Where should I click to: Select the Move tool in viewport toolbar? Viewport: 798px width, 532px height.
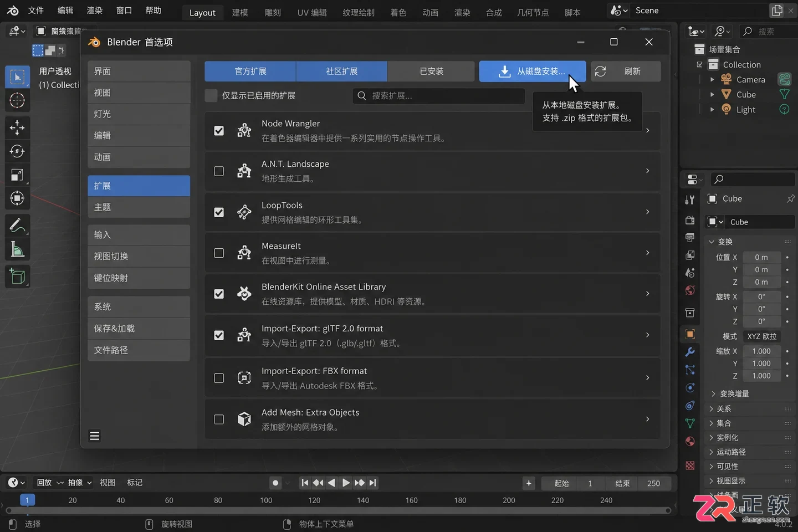point(17,127)
